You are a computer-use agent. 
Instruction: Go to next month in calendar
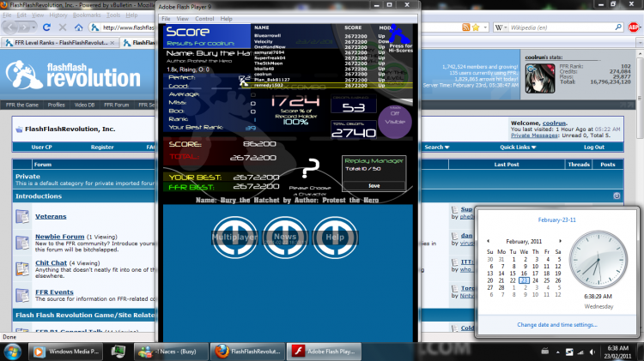coord(560,241)
